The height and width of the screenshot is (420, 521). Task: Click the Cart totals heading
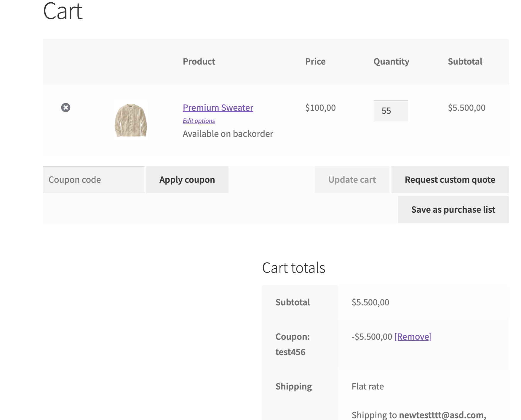(x=294, y=268)
